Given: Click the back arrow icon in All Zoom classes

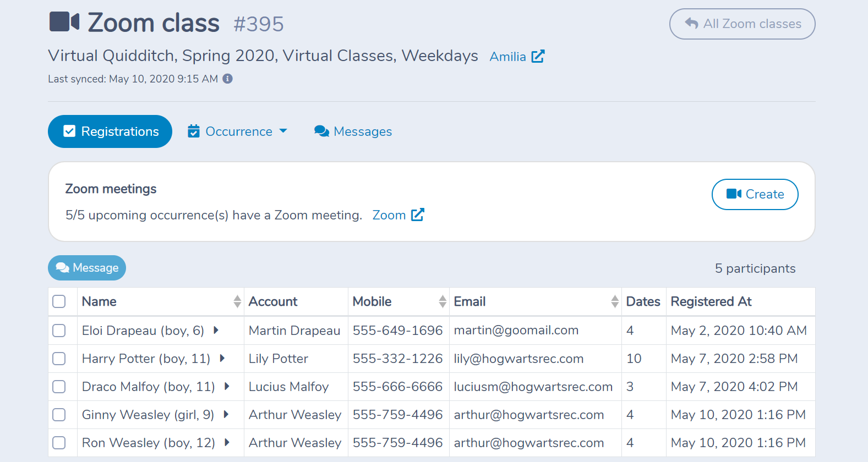Looking at the screenshot, I should click(x=691, y=23).
